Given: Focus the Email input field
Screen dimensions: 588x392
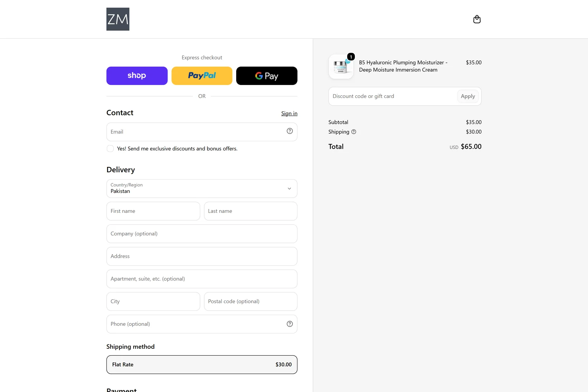Looking at the screenshot, I should pyautogui.click(x=202, y=132).
